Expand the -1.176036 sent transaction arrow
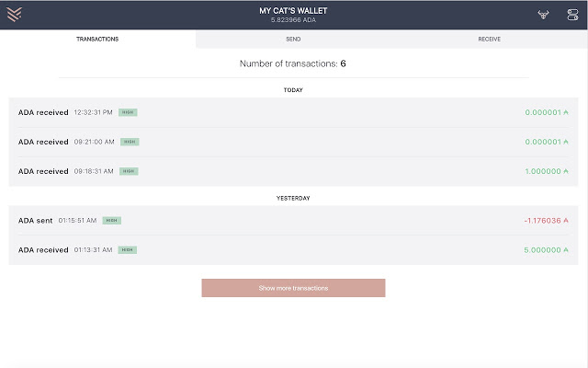 pos(566,221)
